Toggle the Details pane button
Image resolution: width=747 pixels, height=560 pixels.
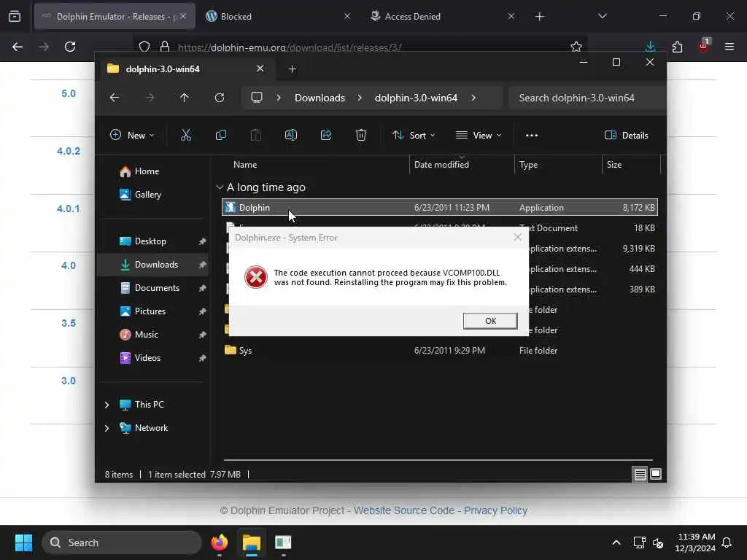tap(626, 135)
